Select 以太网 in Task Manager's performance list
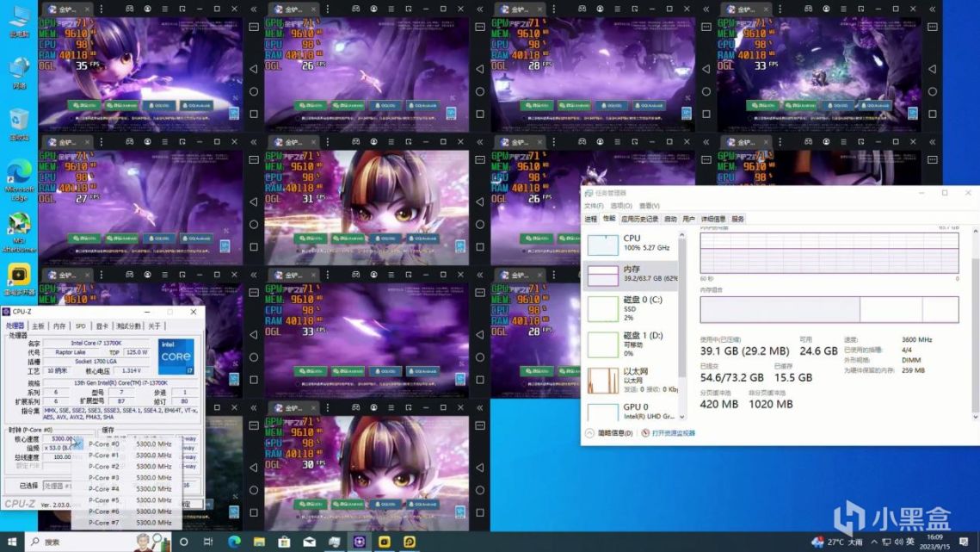This screenshot has width=980, height=552. pyautogui.click(x=632, y=380)
